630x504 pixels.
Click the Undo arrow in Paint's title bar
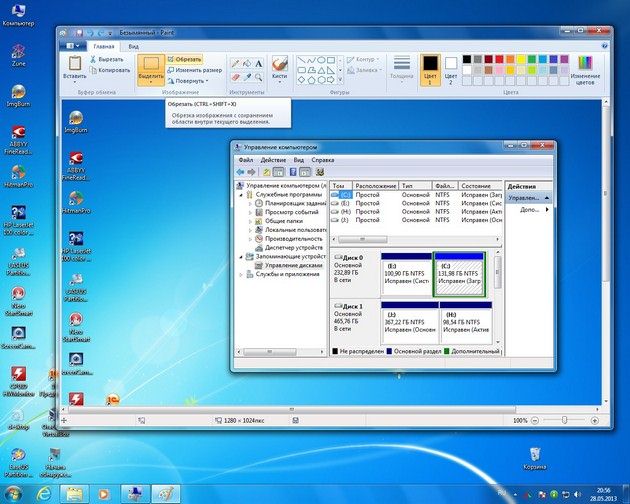point(90,33)
